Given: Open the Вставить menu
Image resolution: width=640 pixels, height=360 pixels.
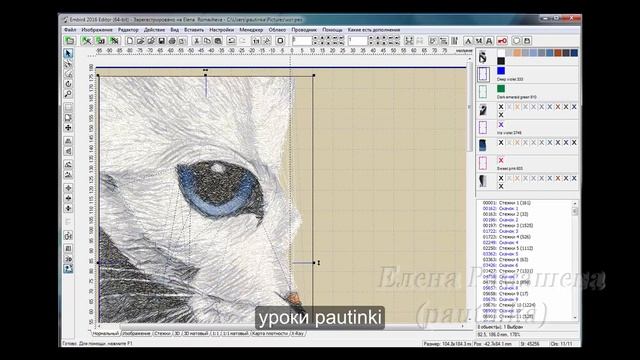Looking at the screenshot, I should (193, 30).
